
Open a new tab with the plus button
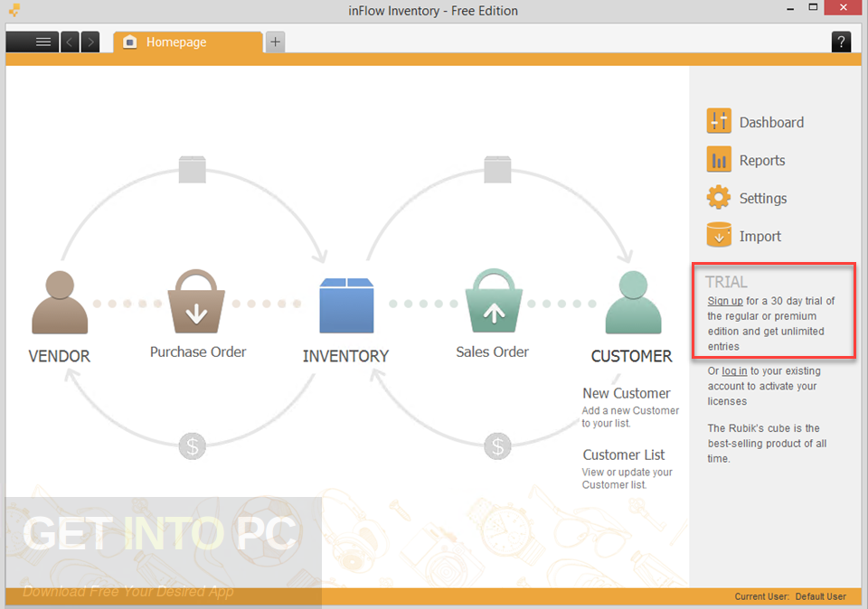[x=275, y=42]
